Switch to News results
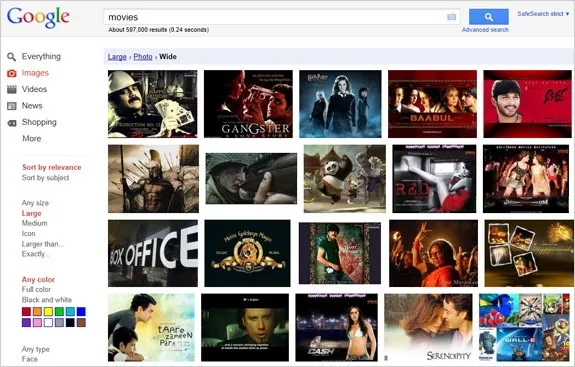The width and height of the screenshot is (575, 367). pos(32,106)
